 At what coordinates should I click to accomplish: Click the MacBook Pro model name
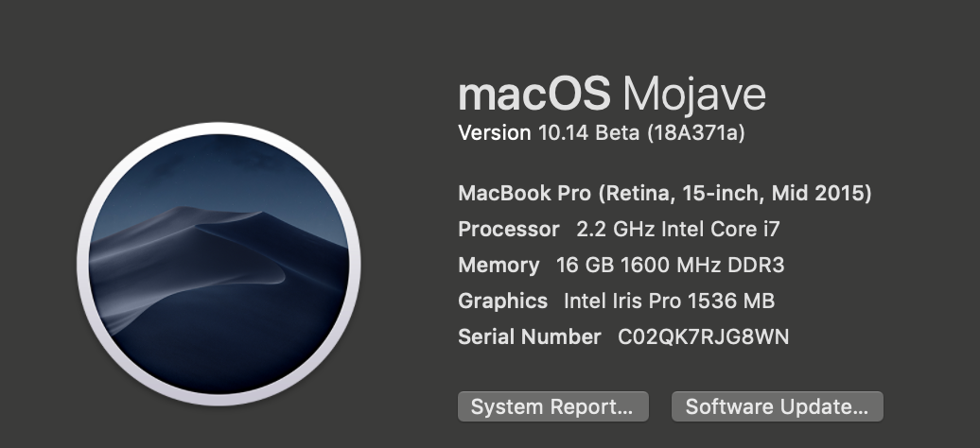[525, 194]
